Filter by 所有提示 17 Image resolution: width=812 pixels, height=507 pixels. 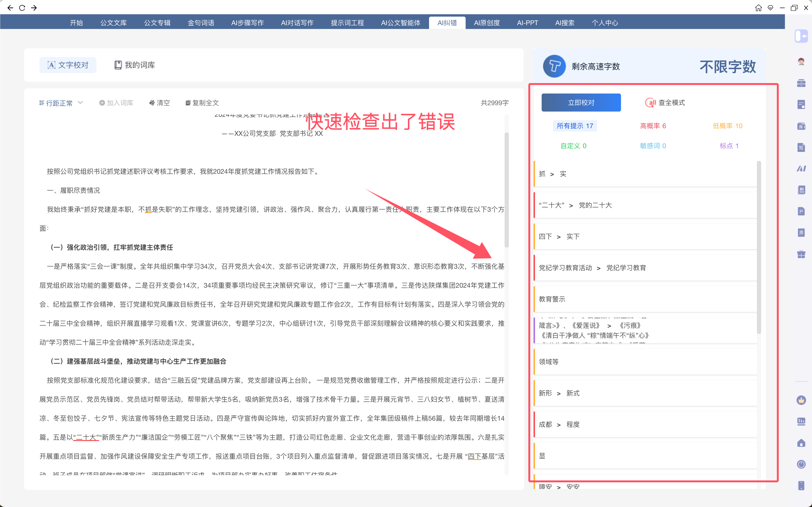[575, 126]
